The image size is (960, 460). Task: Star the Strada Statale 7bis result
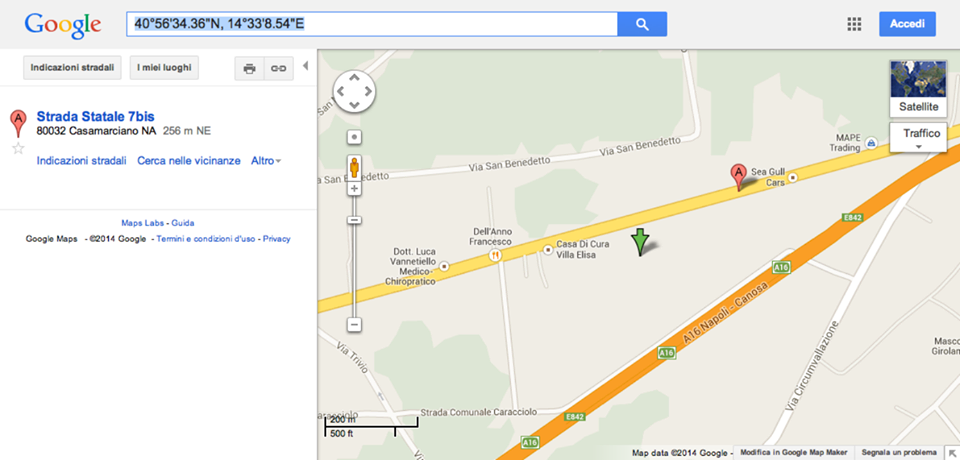18,148
